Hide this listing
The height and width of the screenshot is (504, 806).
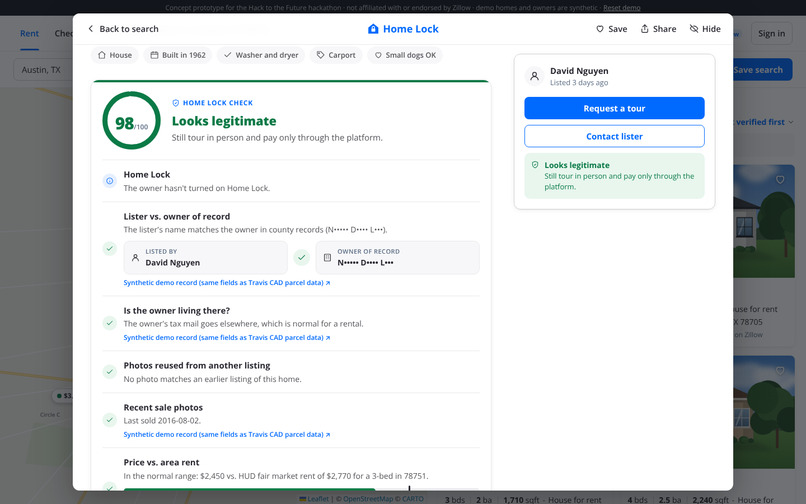[x=705, y=29]
